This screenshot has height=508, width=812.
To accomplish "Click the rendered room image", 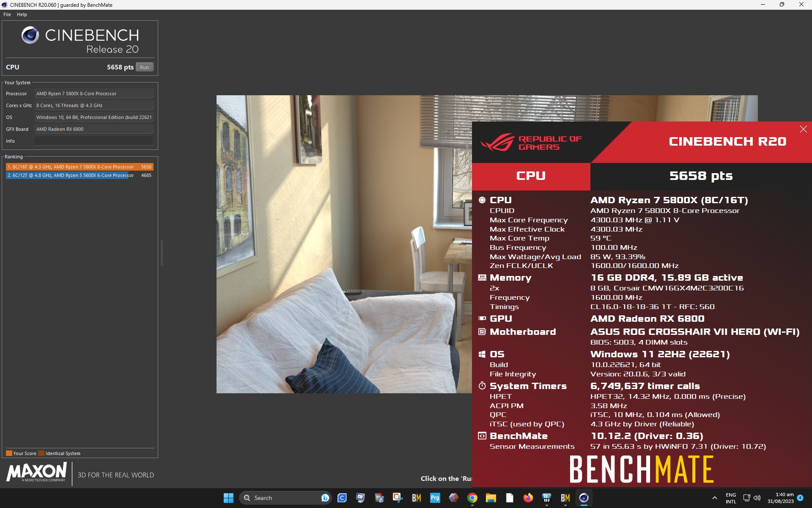I will click(x=344, y=244).
